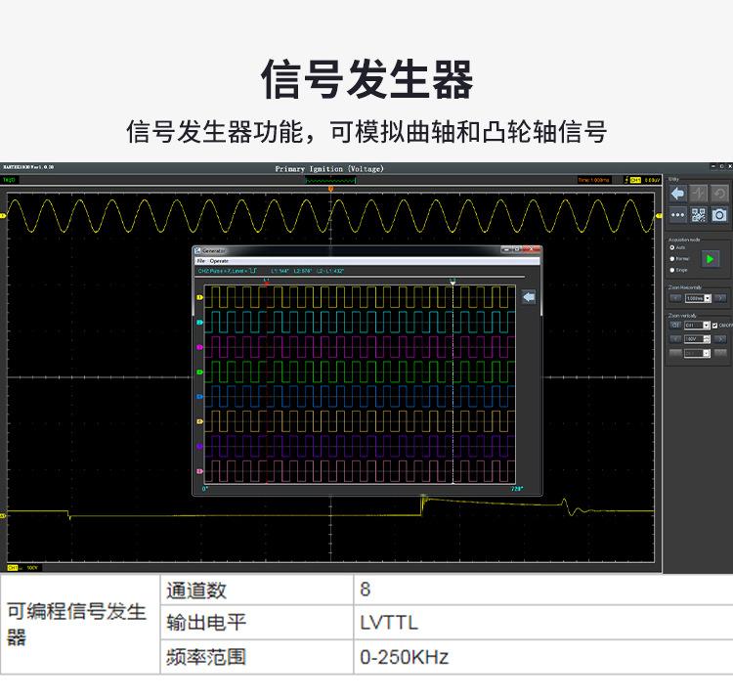The height and width of the screenshot is (700, 733).
Task: Select the Single acquisition mode
Action: (x=672, y=269)
